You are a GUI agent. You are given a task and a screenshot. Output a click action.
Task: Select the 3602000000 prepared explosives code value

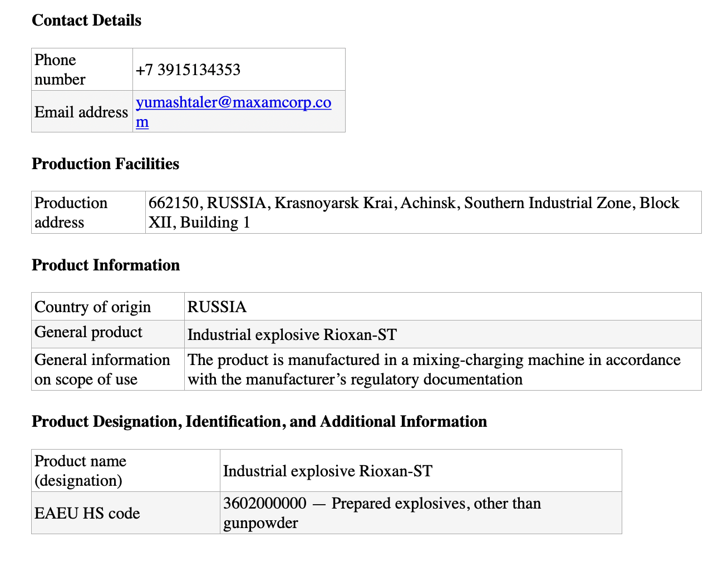tap(382, 513)
